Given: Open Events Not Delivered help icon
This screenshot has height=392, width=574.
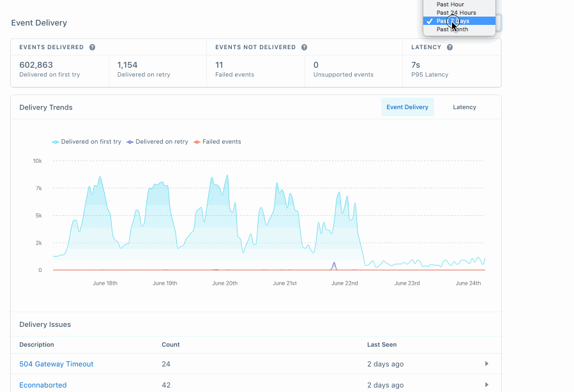Looking at the screenshot, I should point(304,47).
